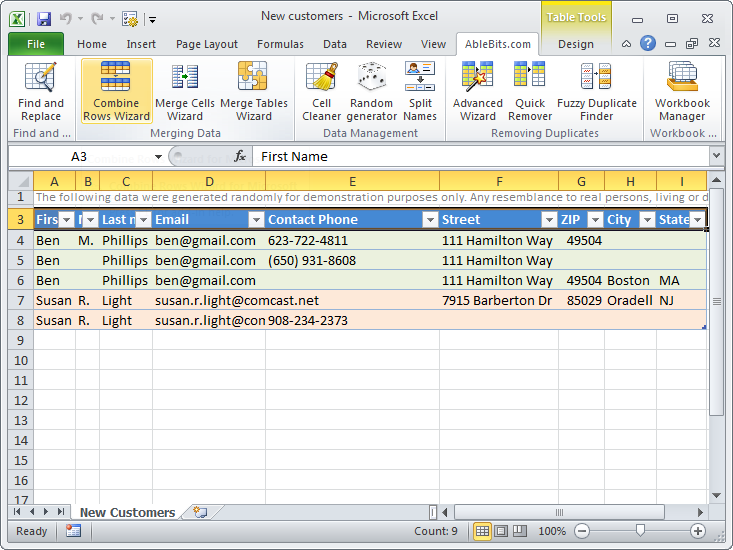Open the City column filter dropdown
The image size is (733, 550).
coord(647,220)
